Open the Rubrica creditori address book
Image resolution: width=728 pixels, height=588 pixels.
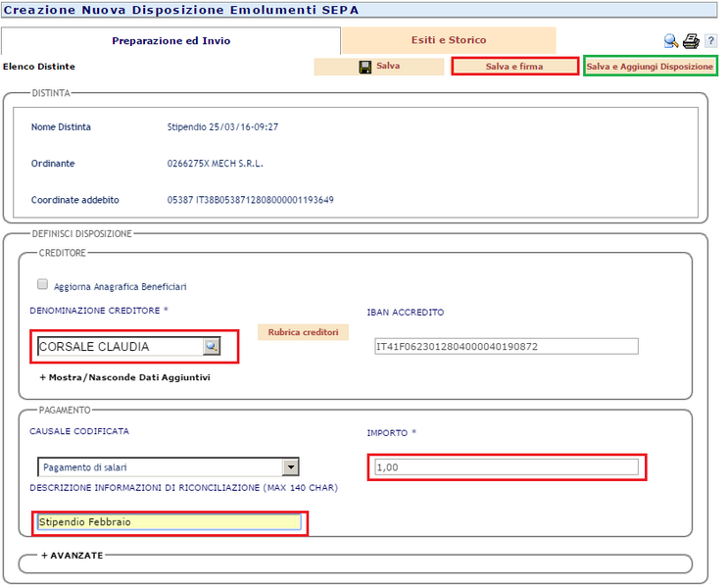[303, 332]
